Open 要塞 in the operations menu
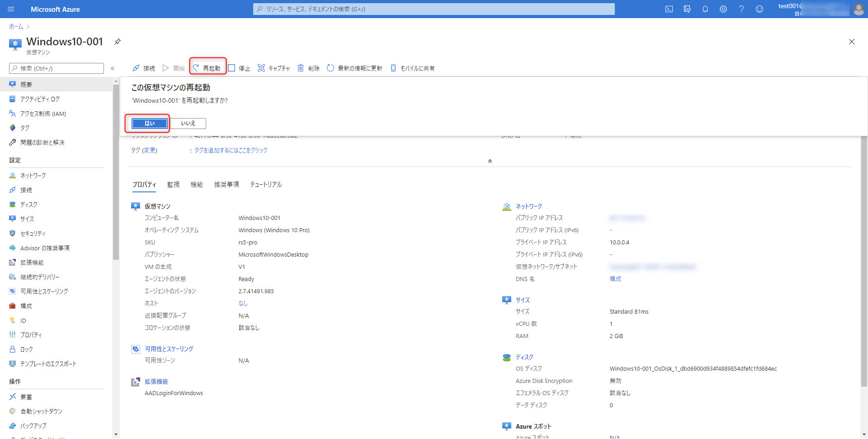868x439 pixels. (x=56, y=397)
